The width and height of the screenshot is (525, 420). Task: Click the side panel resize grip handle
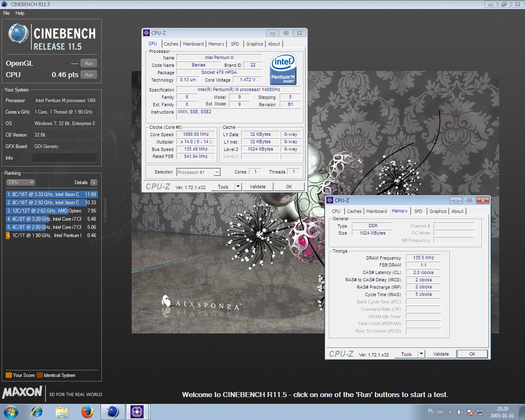105,210
